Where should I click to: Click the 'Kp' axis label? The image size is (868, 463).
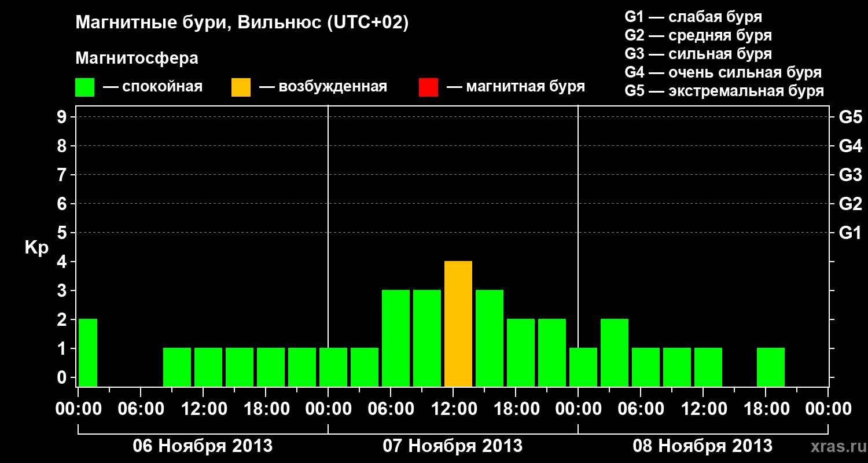tap(36, 248)
